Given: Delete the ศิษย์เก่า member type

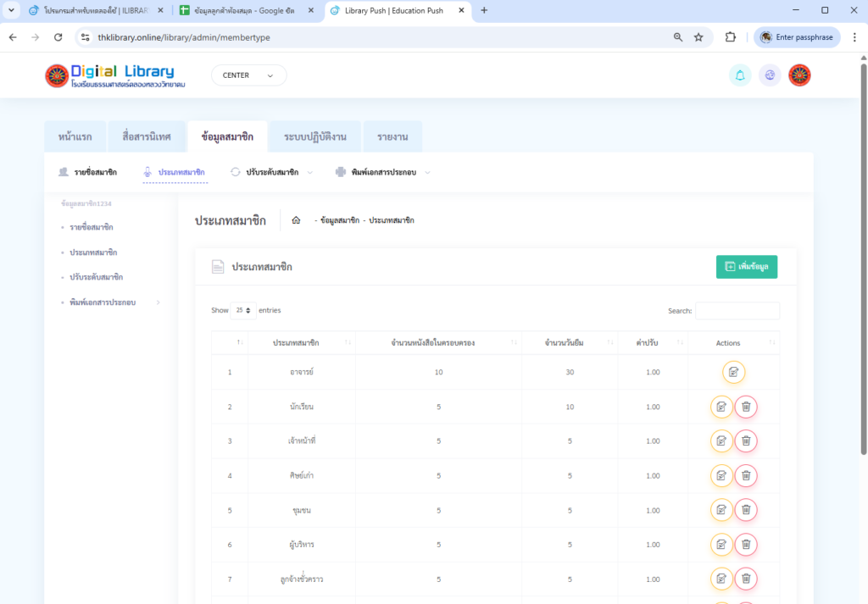Looking at the screenshot, I should [746, 476].
